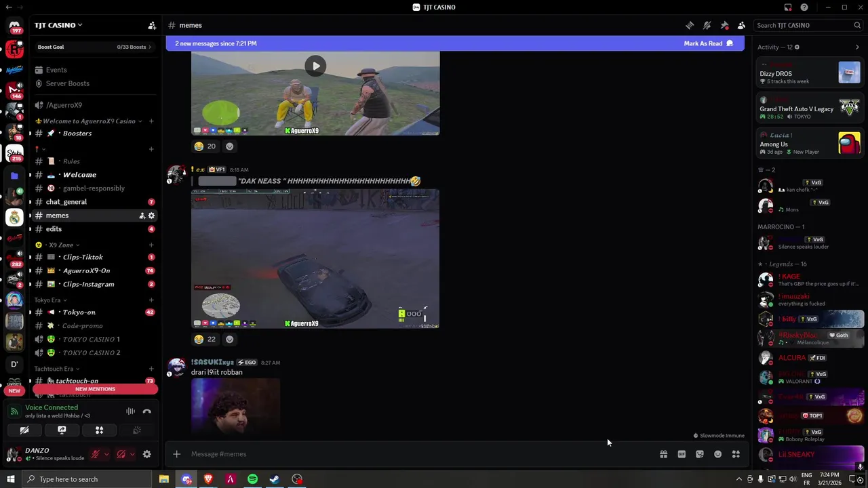Screen dimensions: 868x488
Task: Start an activity in voice panel
Action: 99,430
